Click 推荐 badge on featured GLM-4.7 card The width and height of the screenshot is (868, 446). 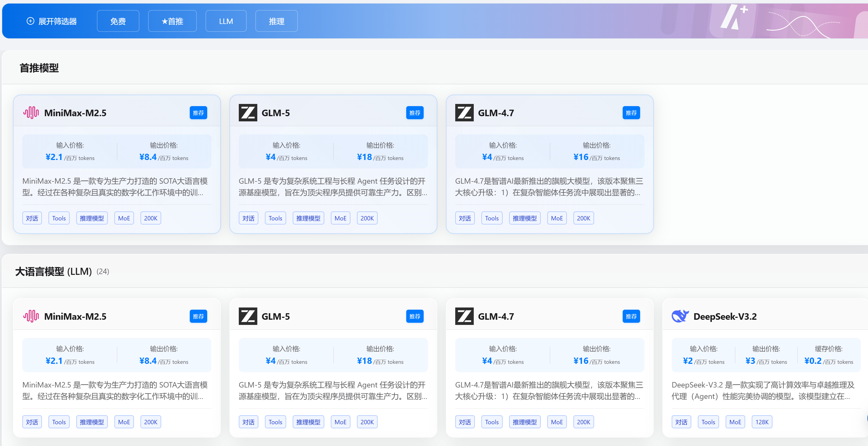pos(631,113)
